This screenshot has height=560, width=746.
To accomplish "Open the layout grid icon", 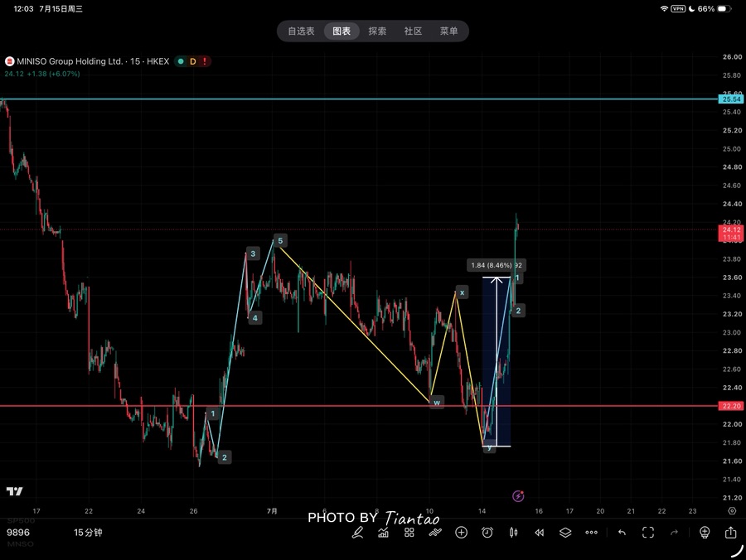I will click(x=409, y=533).
